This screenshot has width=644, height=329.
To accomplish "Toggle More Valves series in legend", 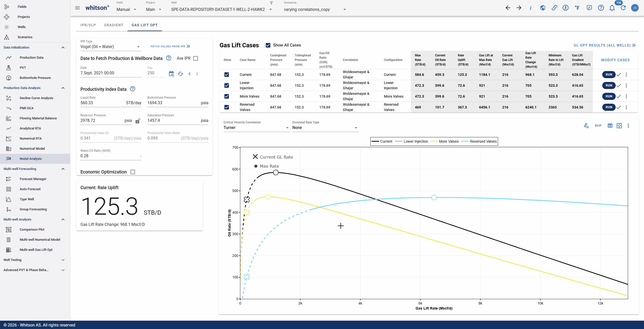I will (x=444, y=142).
